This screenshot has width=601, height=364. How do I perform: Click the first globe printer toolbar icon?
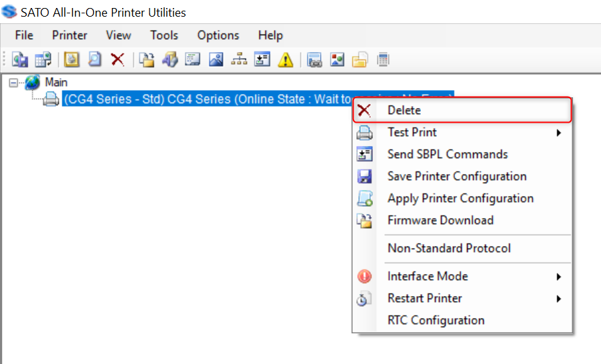[20, 60]
